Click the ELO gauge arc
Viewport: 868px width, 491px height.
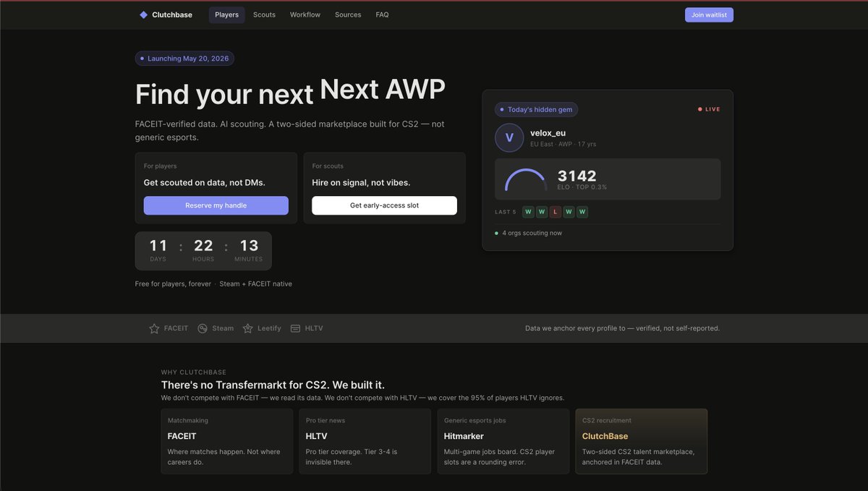(526, 179)
